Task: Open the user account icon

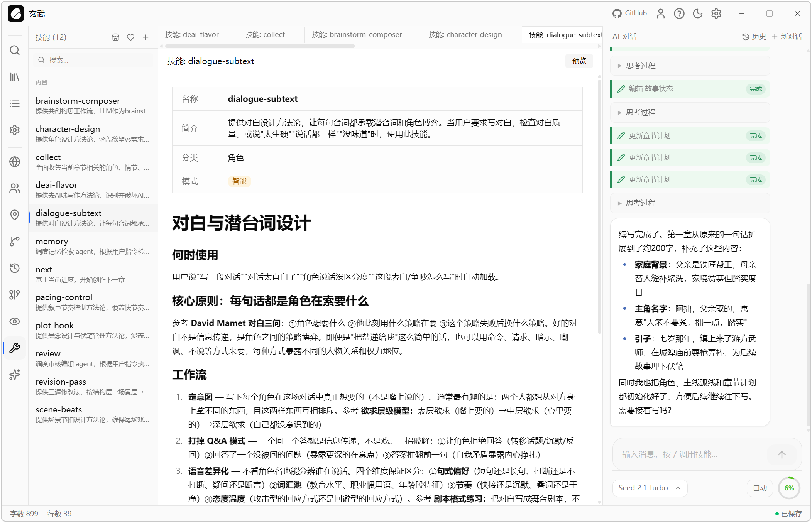Action: pyautogui.click(x=661, y=14)
